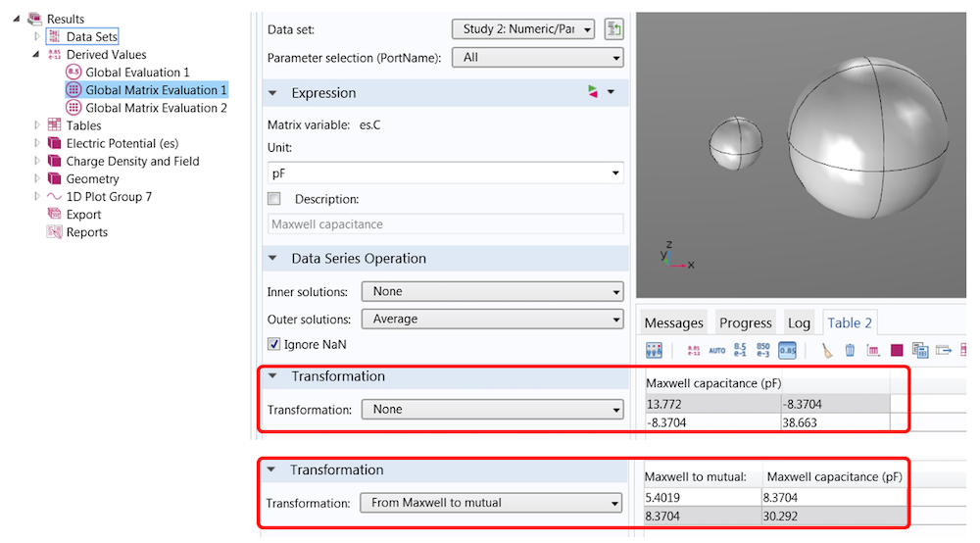Click the full precision icon in table toolbar
Image resolution: width=980 pixels, height=543 pixels.
[x=694, y=351]
